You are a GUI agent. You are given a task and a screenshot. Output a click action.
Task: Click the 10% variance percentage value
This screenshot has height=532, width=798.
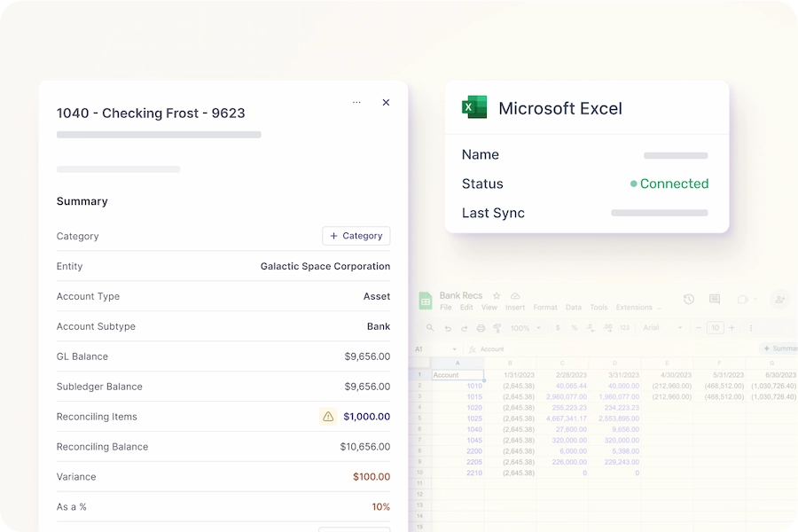pos(380,506)
